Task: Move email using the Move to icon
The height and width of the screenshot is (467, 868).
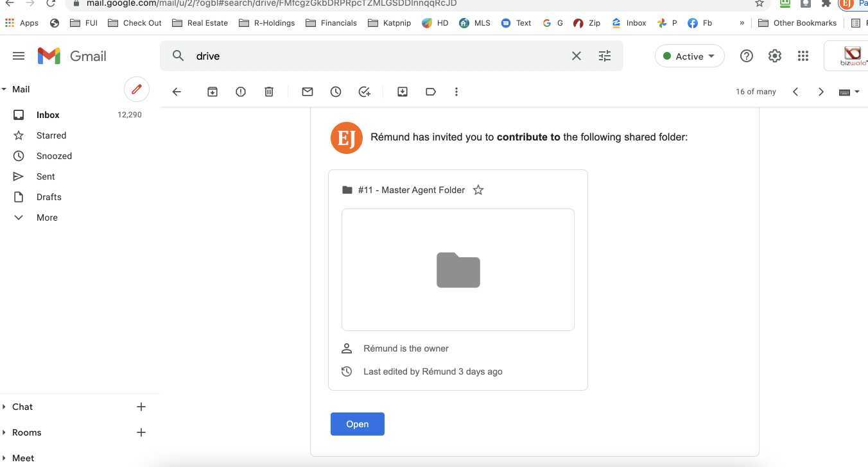Action: click(403, 92)
